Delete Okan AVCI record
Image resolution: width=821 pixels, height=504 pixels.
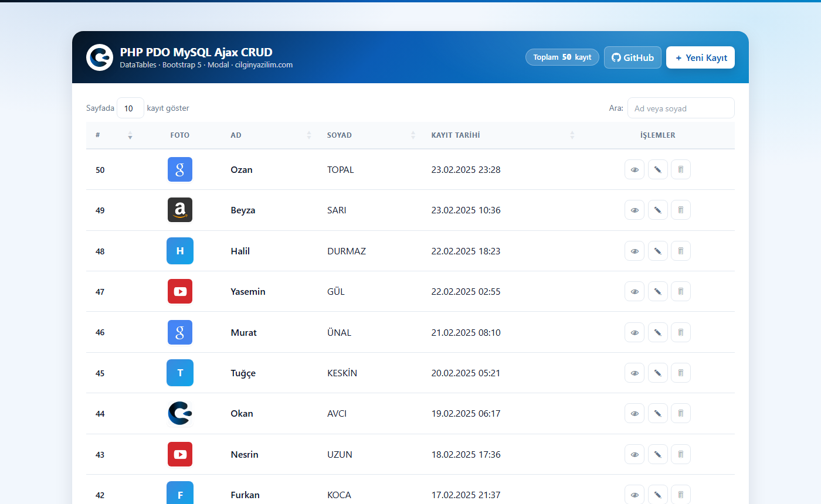[x=681, y=413]
